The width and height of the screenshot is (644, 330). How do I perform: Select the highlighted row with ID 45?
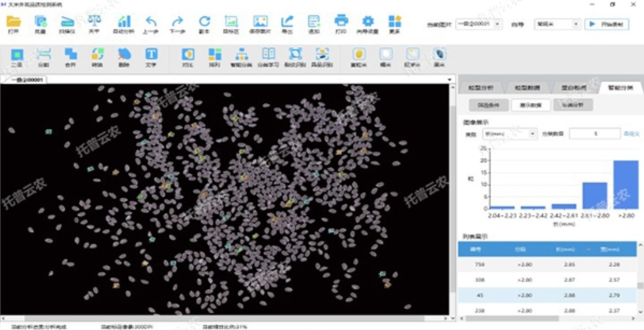tap(548, 295)
